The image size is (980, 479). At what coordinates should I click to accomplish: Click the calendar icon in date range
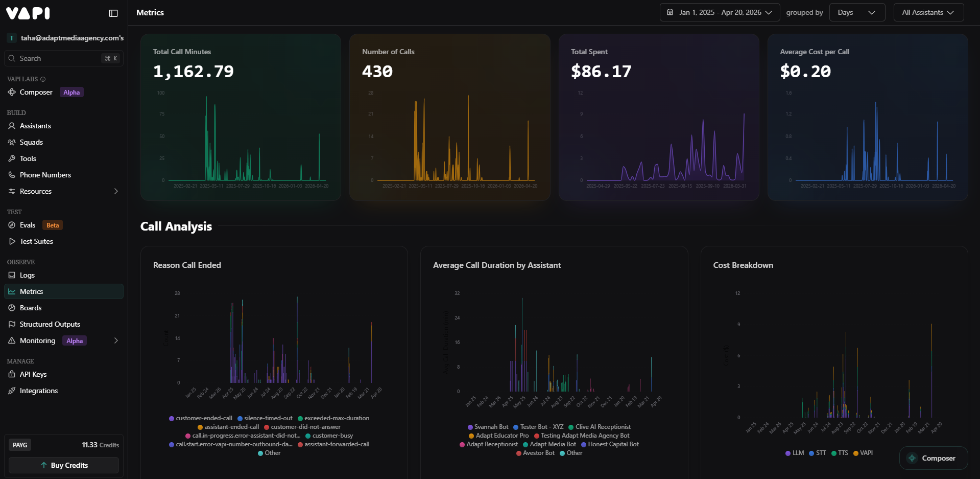click(670, 12)
